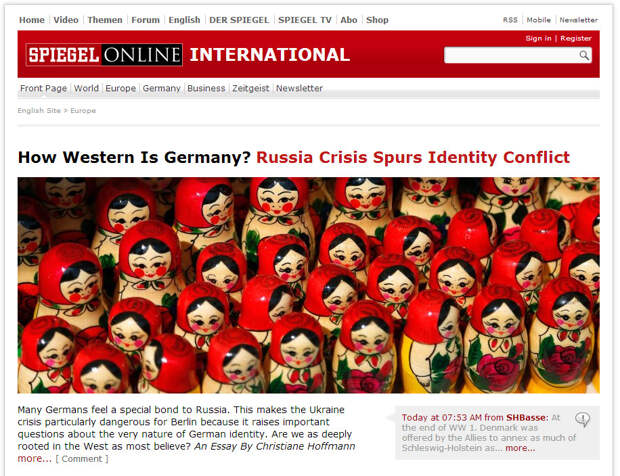Select the Germany section tab
This screenshot has height=476, width=620.
pyautogui.click(x=161, y=88)
